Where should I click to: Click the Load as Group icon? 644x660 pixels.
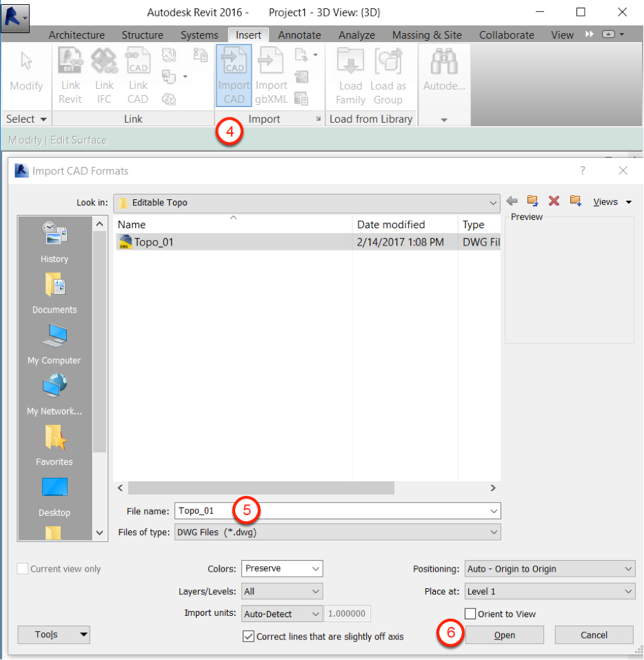[x=388, y=61]
